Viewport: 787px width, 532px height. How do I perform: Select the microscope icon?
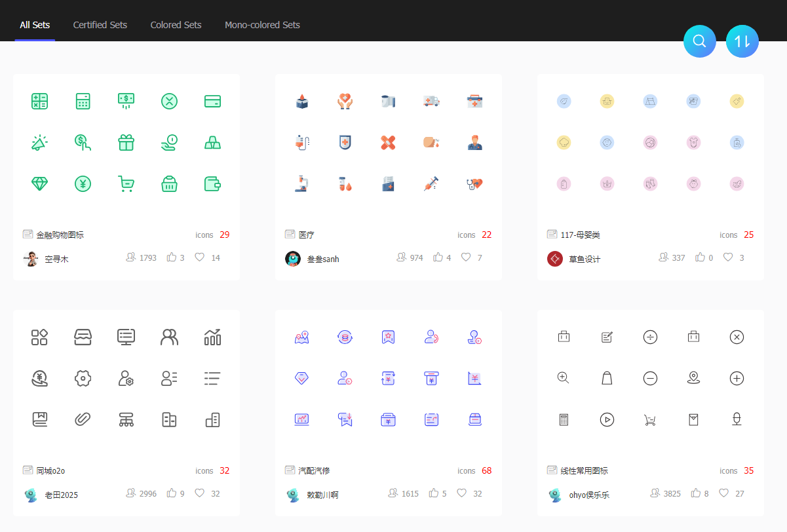[x=302, y=184]
